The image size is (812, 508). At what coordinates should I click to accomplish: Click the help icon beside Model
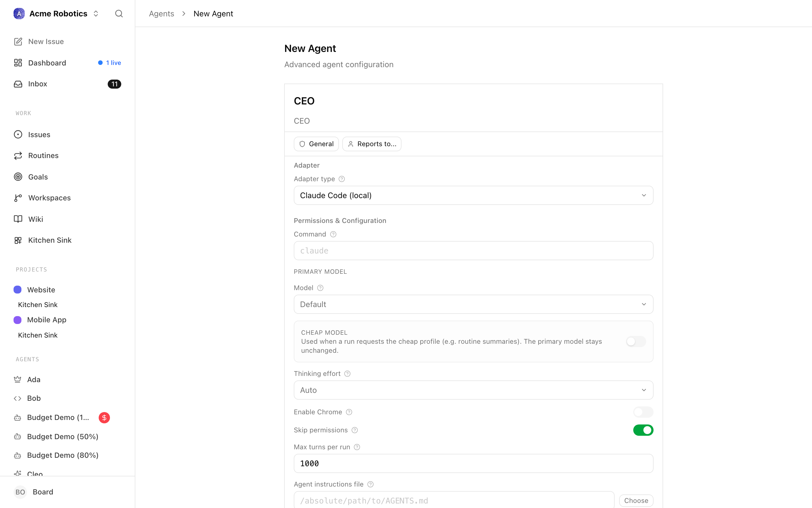tap(321, 288)
